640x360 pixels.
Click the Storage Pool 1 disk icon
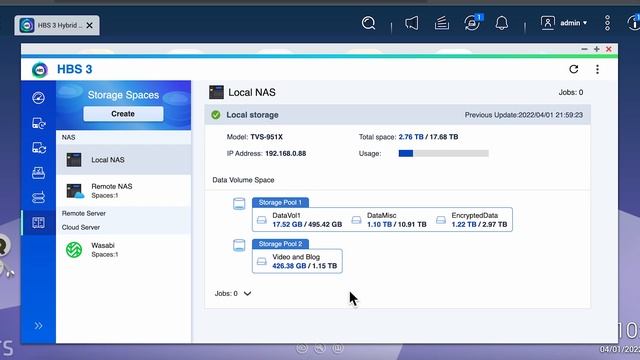tap(239, 203)
